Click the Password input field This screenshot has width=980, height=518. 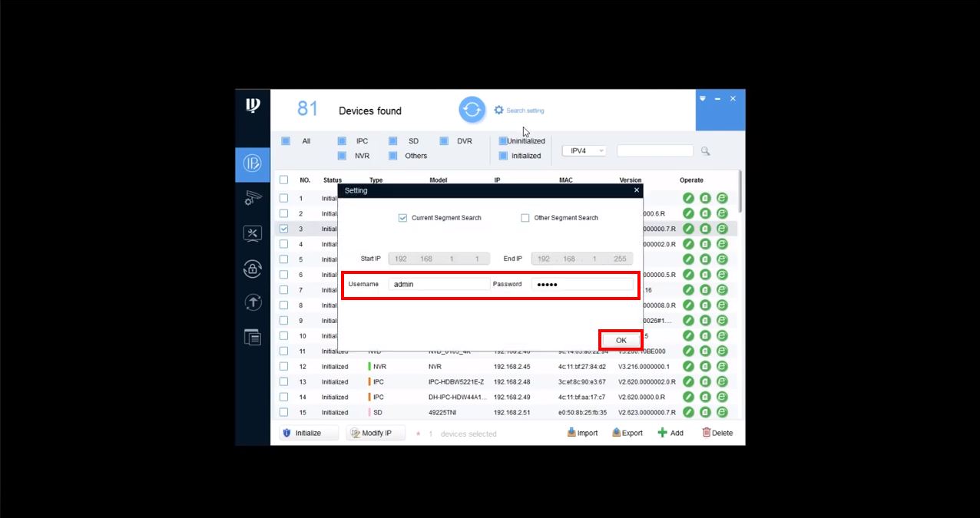582,284
